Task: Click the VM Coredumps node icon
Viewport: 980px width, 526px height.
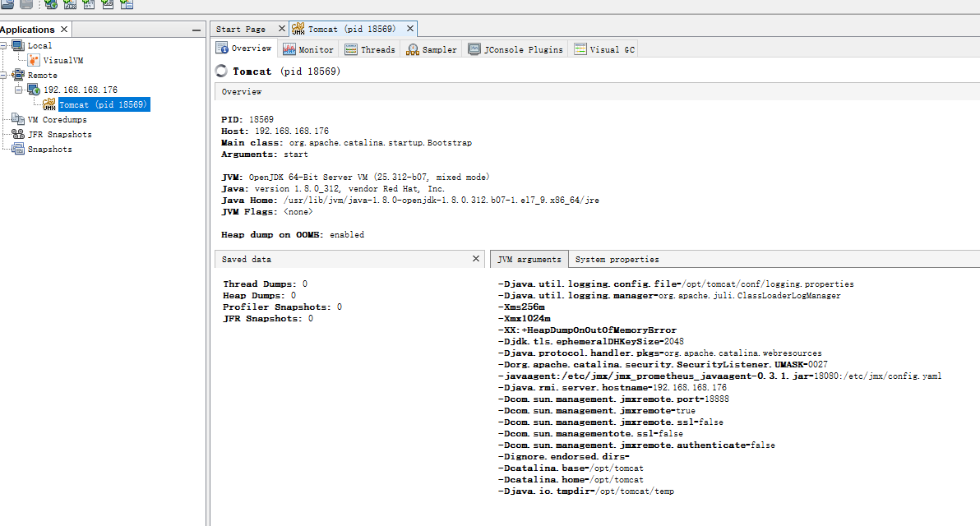Action: 18,119
